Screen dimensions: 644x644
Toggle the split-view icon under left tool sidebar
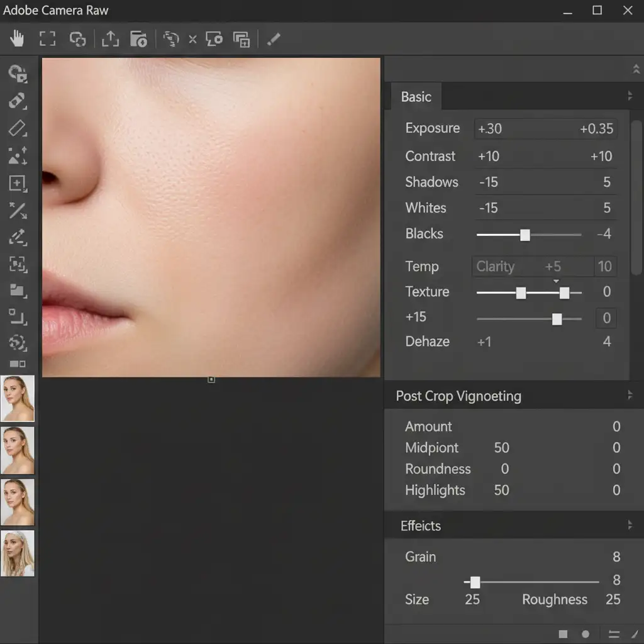pos(18,364)
